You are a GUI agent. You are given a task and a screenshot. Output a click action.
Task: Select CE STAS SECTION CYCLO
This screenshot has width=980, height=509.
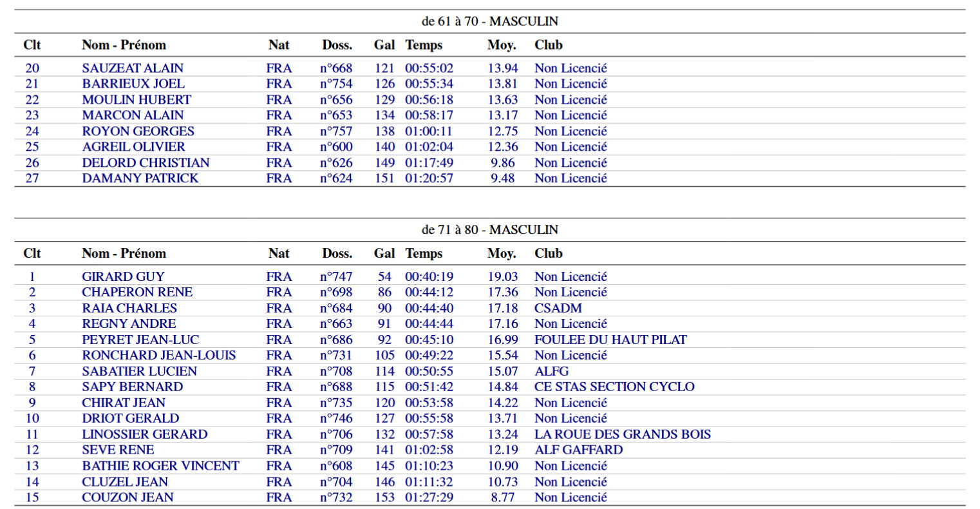coord(614,387)
